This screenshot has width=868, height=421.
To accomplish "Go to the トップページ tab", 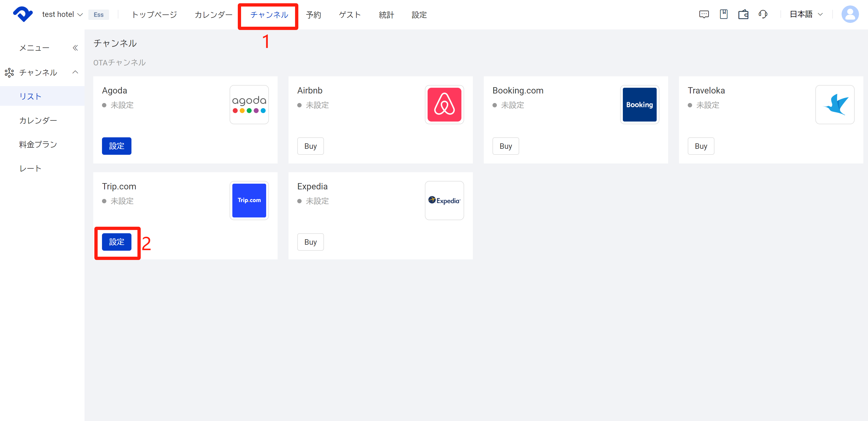I will pos(154,14).
